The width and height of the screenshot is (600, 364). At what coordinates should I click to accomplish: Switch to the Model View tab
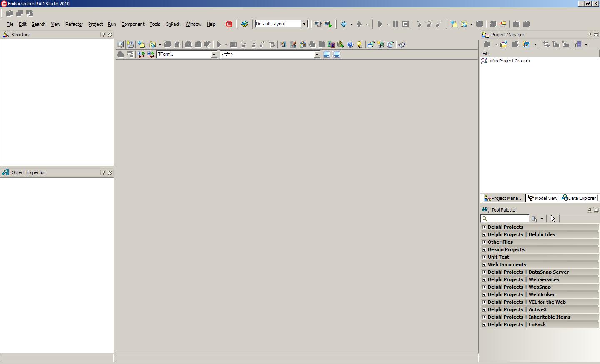click(542, 198)
